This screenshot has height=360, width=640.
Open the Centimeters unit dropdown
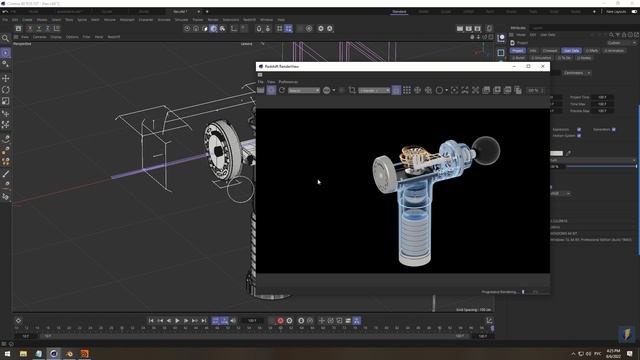(577, 73)
